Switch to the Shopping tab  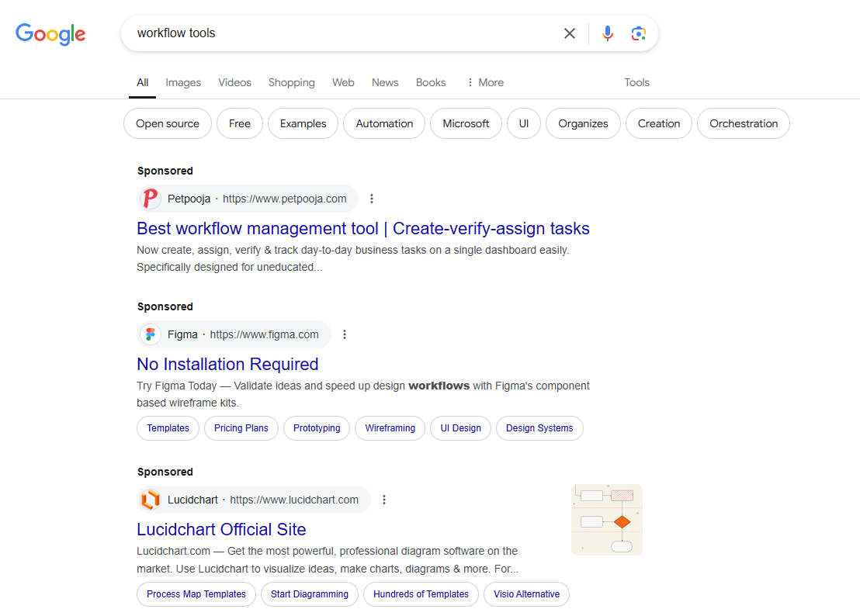coord(291,82)
